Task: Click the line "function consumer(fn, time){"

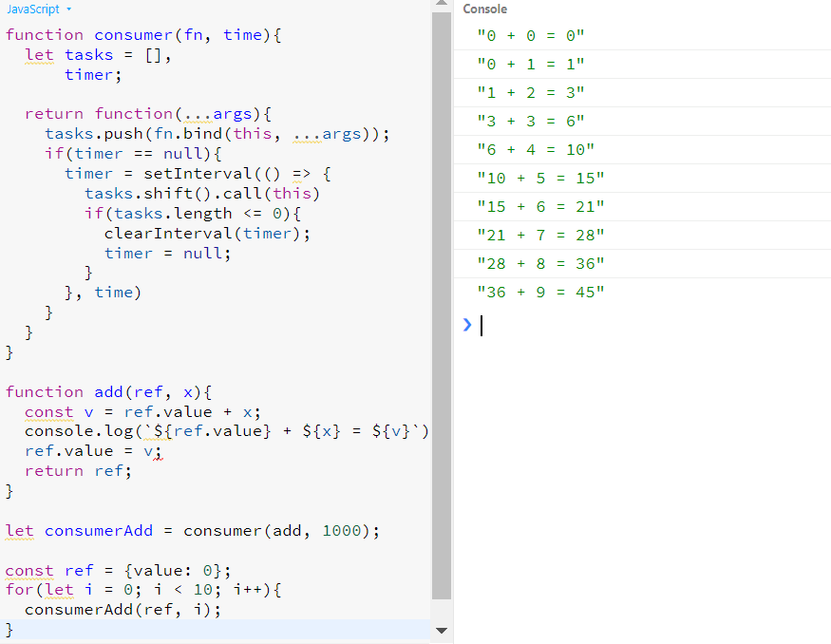Action: point(143,35)
